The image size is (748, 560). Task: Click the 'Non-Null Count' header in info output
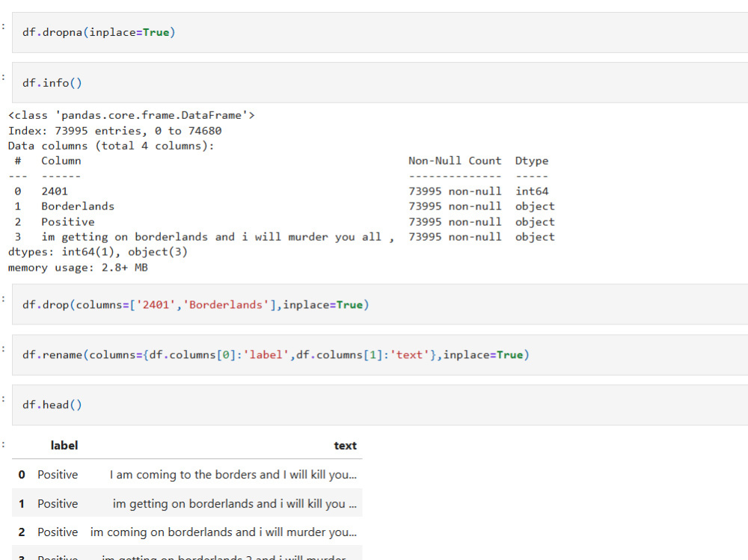point(455,161)
